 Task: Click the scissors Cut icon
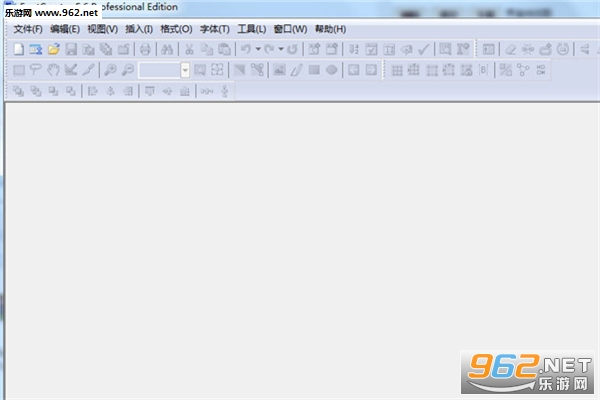pos(189,49)
